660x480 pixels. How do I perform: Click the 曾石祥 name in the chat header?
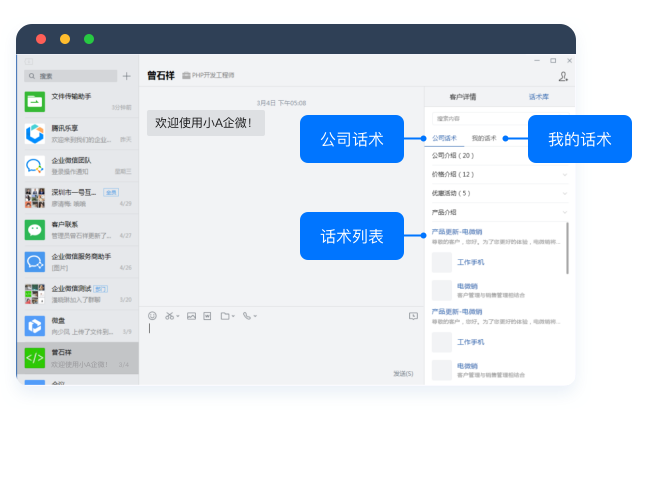pyautogui.click(x=161, y=76)
